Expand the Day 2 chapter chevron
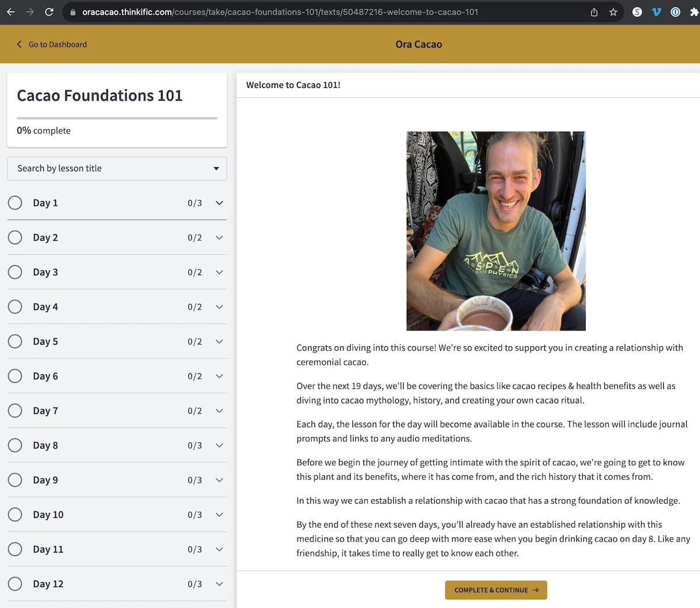The height and width of the screenshot is (608, 700). click(x=219, y=238)
